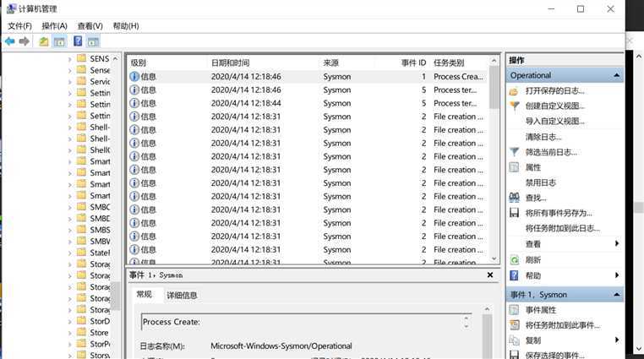Switch to the 常规 tab
The width and height of the screenshot is (644, 359).
145,295
